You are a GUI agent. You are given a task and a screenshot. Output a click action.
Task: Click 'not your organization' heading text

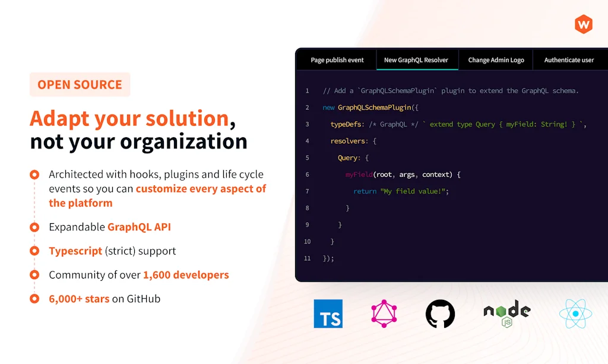tap(138, 141)
